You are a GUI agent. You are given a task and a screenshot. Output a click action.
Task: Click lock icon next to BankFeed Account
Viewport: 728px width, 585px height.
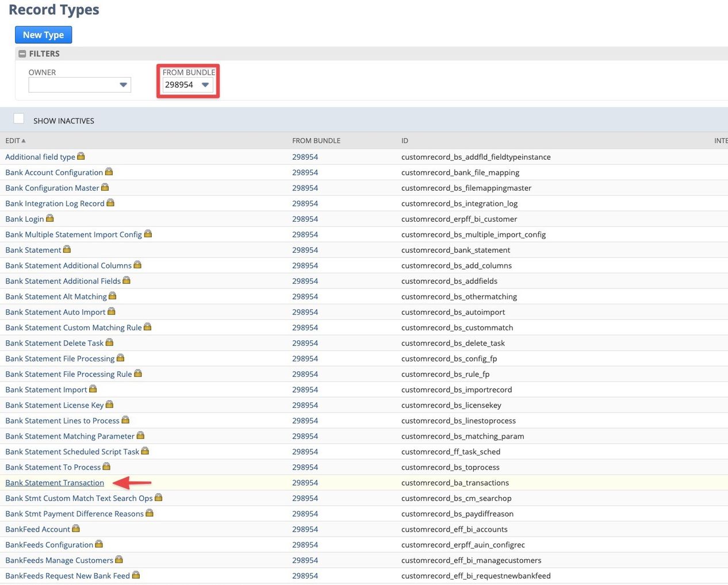[76, 529]
